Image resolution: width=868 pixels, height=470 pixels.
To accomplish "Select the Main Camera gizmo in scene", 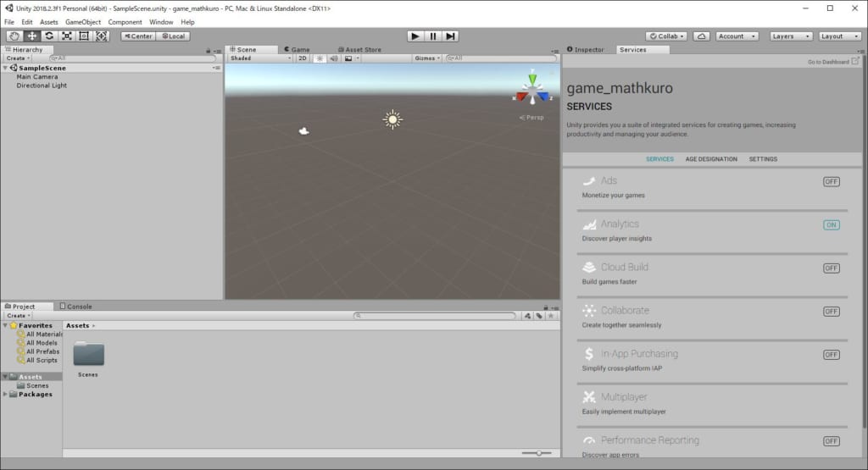I will 304,131.
